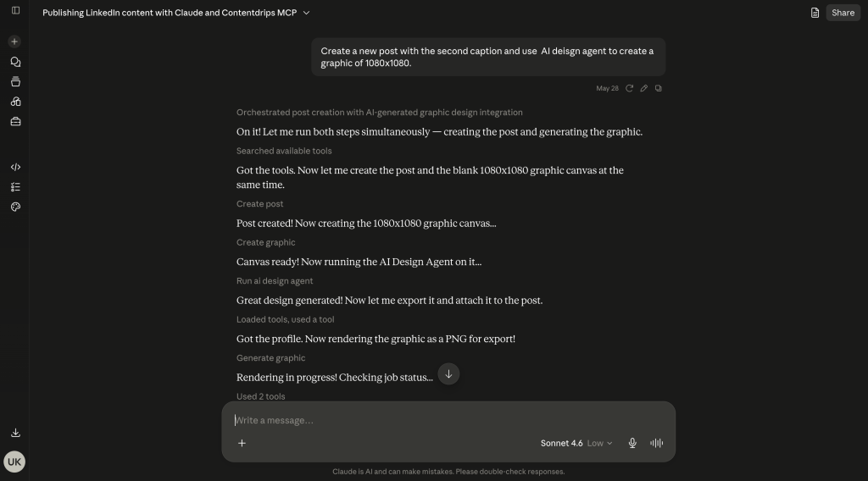Toggle the sidebar panel icon
The image size is (868, 481).
pos(15,10)
